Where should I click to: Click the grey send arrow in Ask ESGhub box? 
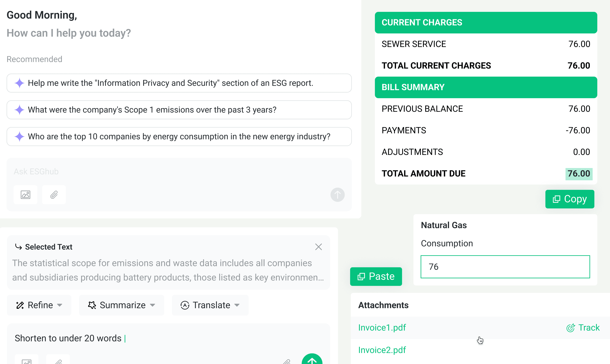337,195
